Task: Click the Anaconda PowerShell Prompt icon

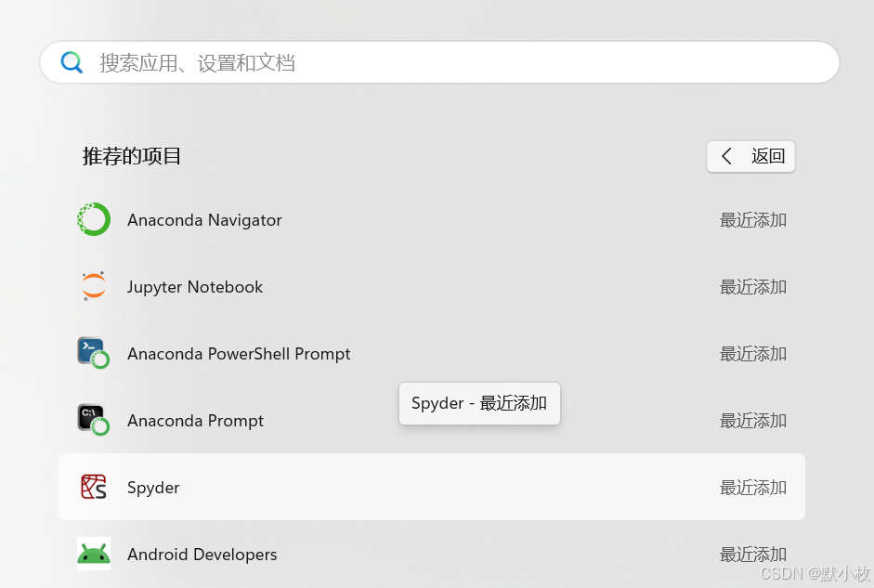Action: [94, 353]
